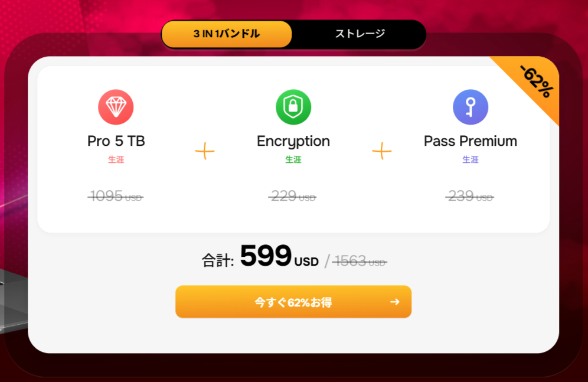The width and height of the screenshot is (588, 382).
Task: Click the Pro 5 TB heading
Action: [116, 141]
